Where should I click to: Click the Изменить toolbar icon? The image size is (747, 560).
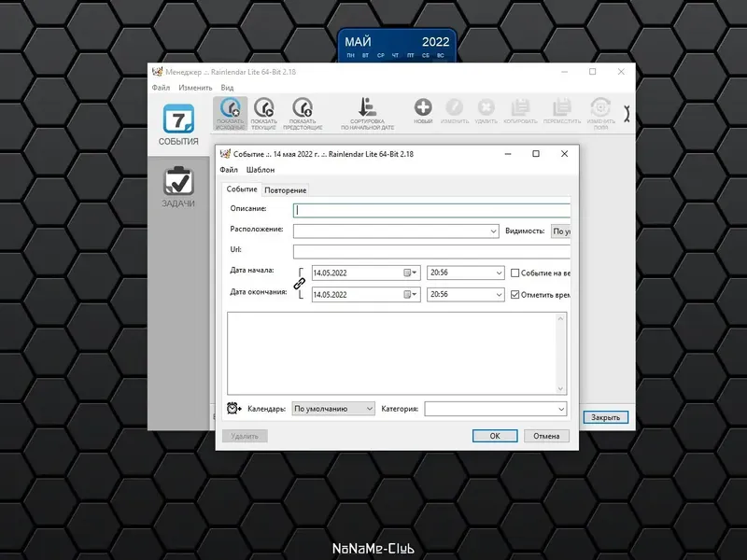click(x=455, y=111)
